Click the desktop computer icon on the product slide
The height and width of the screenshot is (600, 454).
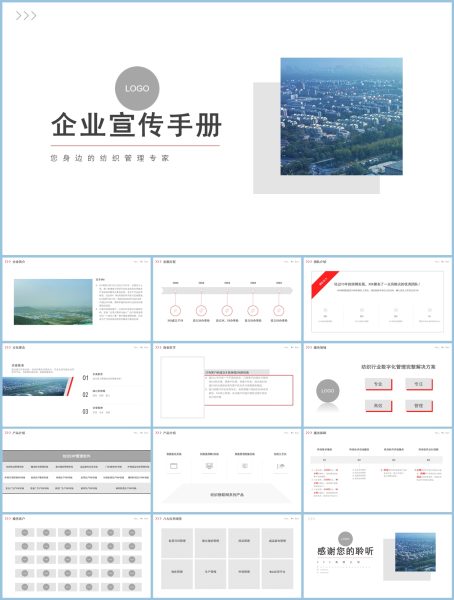tap(209, 466)
